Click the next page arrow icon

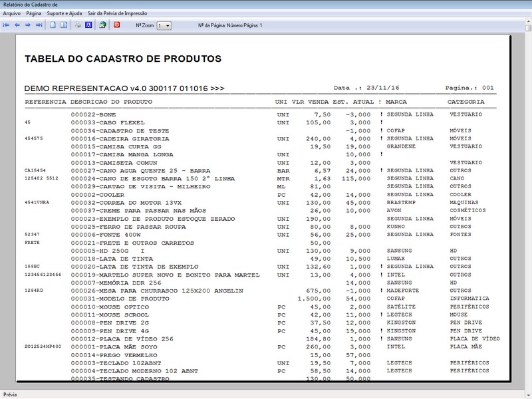coord(28,25)
